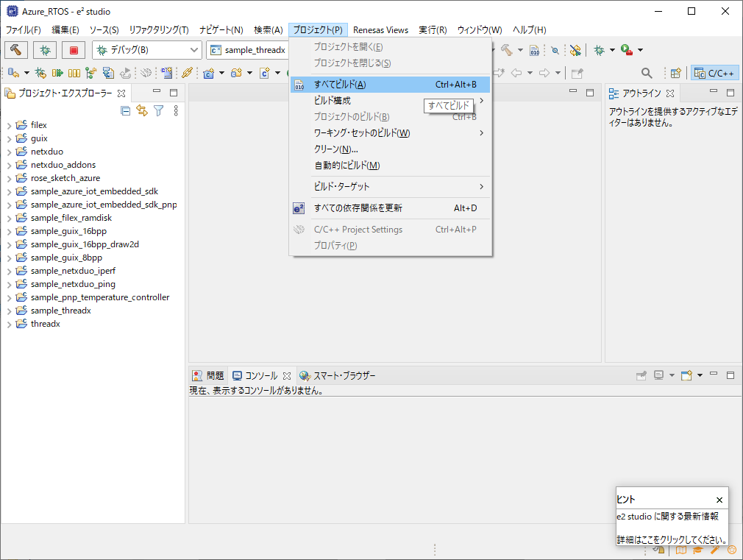Image resolution: width=743 pixels, height=560 pixels.
Task: Select sample_pnp_temperature_controller project
Action: [100, 297]
